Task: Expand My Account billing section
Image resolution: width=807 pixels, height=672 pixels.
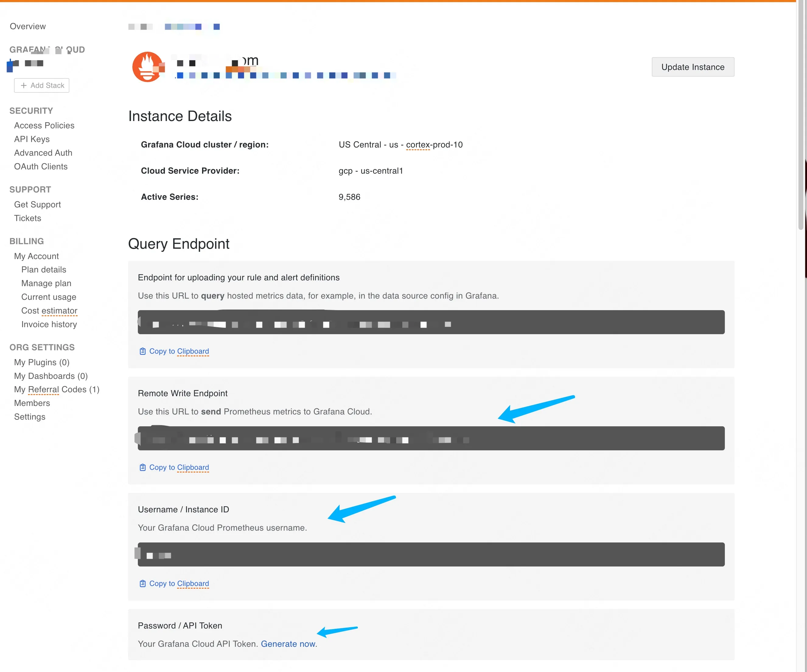Action: tap(37, 256)
